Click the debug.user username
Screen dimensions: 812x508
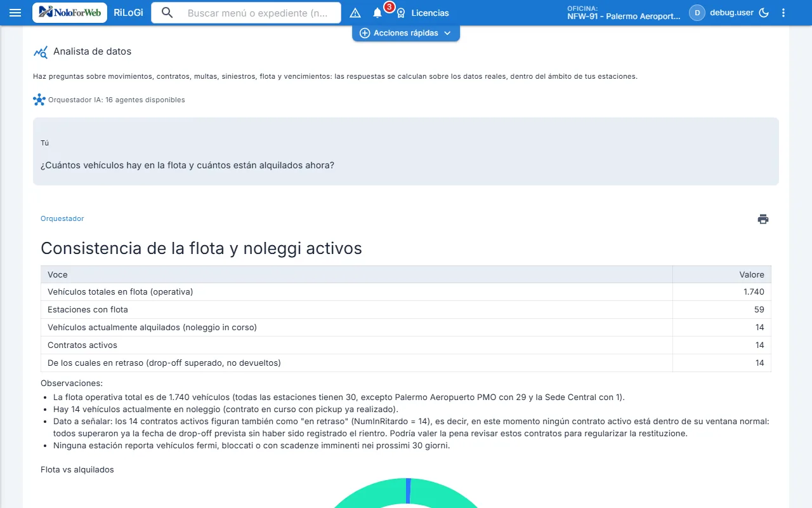click(731, 13)
